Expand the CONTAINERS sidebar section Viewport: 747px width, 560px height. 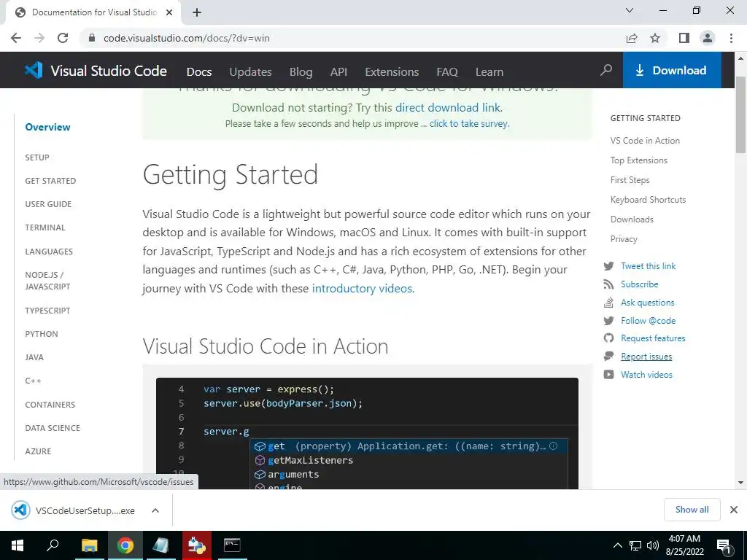50,405
